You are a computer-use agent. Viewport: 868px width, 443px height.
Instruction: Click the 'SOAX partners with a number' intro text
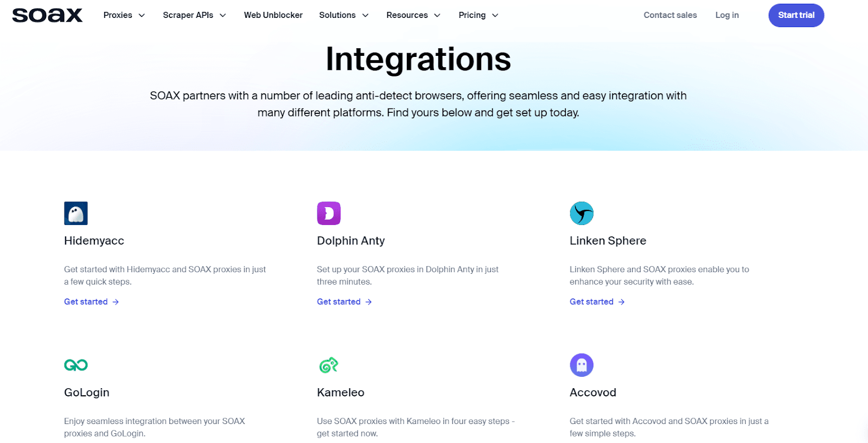(418, 104)
